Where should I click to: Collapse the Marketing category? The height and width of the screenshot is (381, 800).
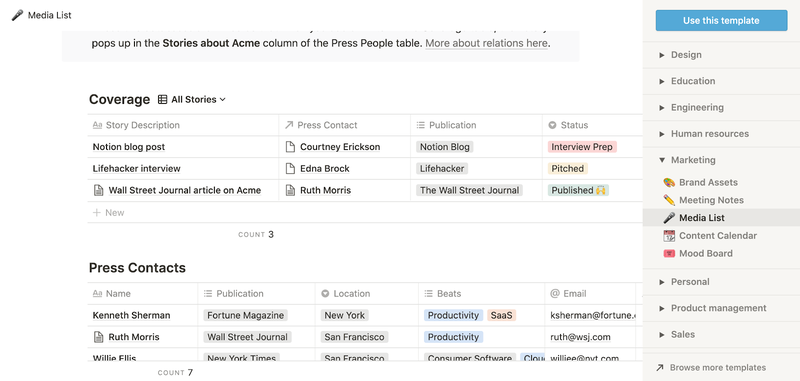(662, 160)
